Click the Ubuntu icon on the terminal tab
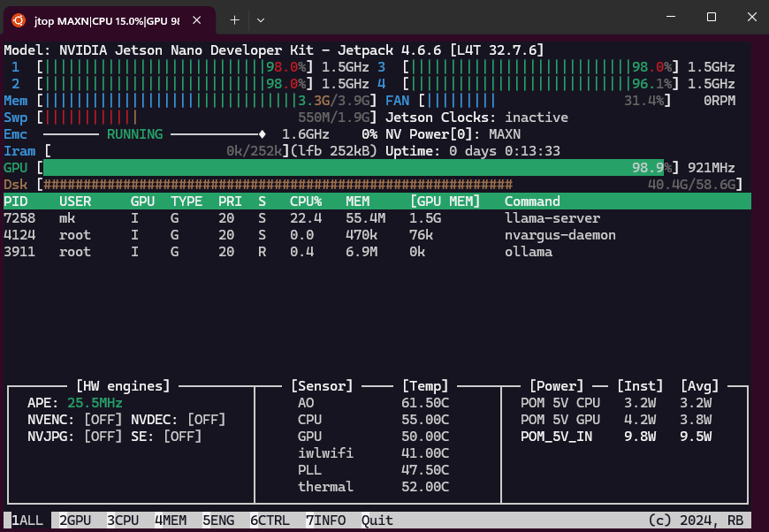Image resolution: width=769 pixels, height=532 pixels. [19, 20]
